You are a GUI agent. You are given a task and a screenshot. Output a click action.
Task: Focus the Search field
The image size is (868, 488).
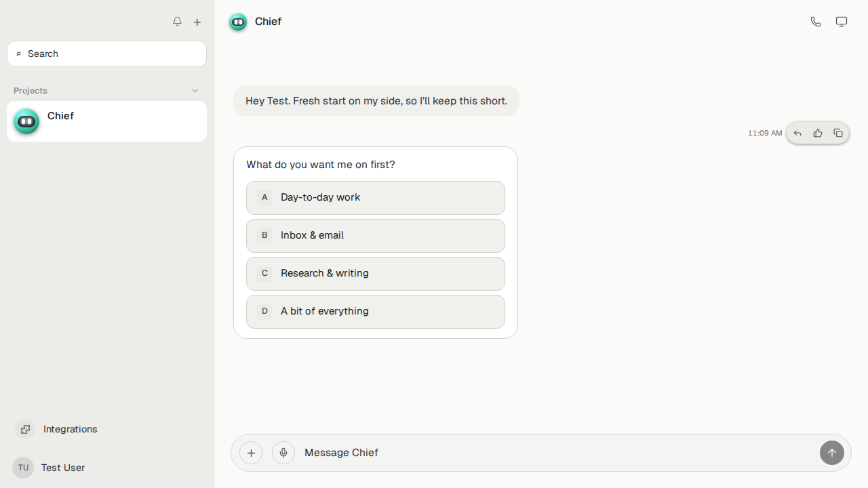tap(106, 54)
